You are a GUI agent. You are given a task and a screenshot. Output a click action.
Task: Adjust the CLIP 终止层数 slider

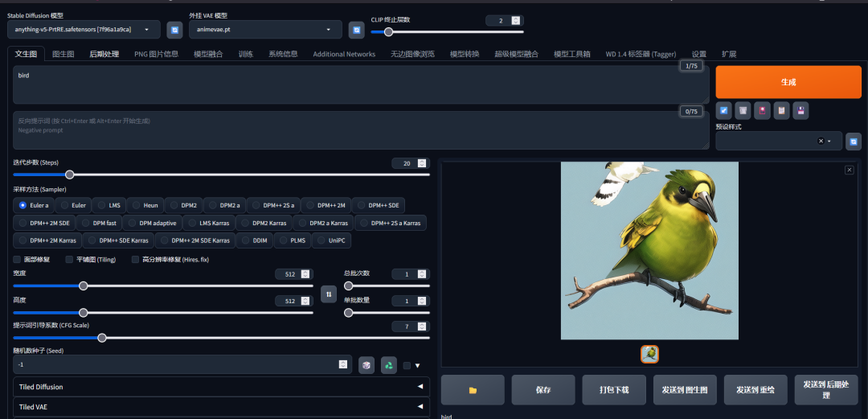(x=447, y=31)
